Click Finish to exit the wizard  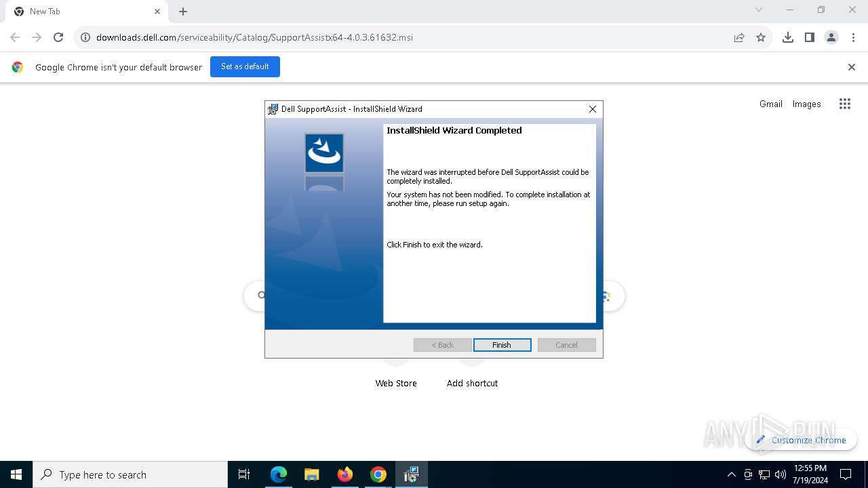coord(502,345)
